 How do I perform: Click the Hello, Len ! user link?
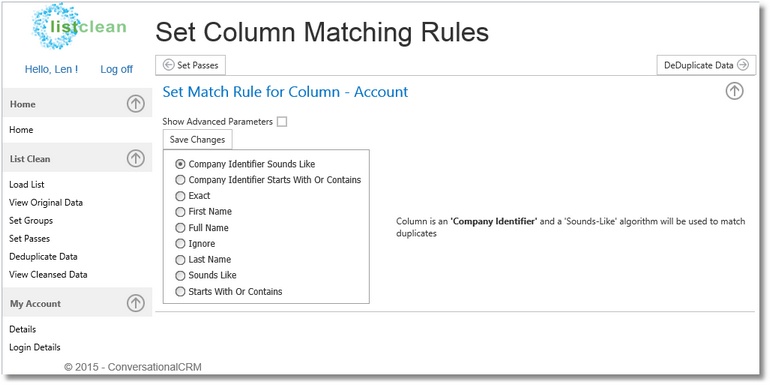tap(51, 69)
